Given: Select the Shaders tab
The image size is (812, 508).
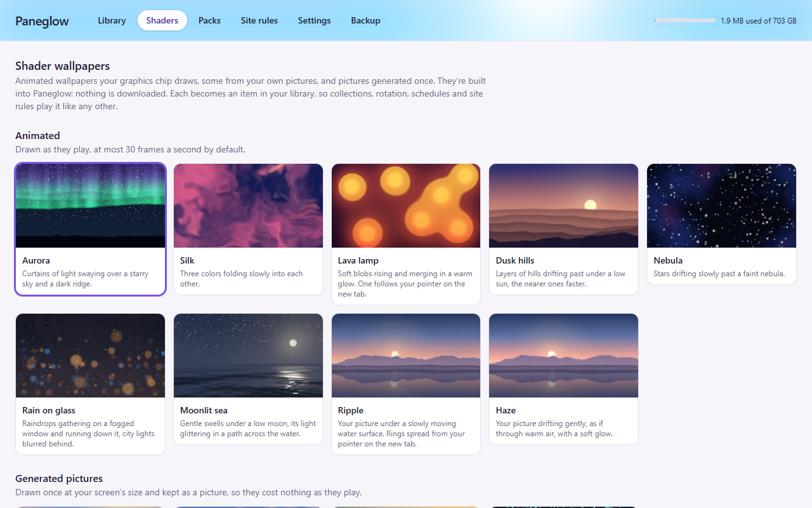Looking at the screenshot, I should point(162,20).
